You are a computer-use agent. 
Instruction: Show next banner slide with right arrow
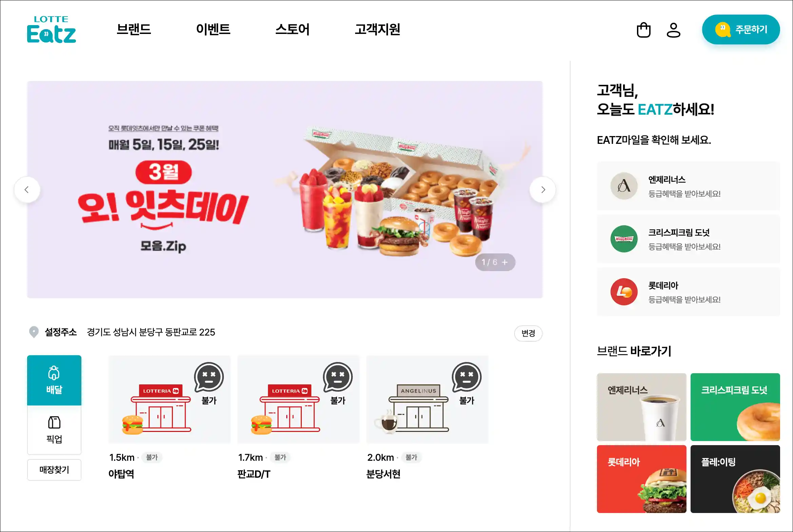(x=543, y=190)
